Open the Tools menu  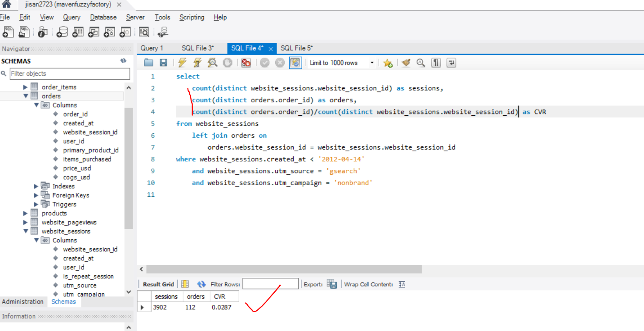[x=162, y=17]
